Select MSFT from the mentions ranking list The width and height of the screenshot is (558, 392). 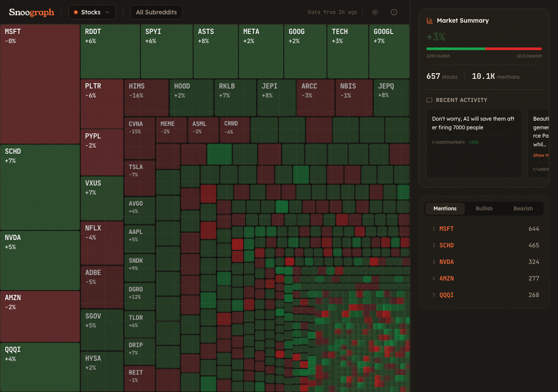pos(446,229)
